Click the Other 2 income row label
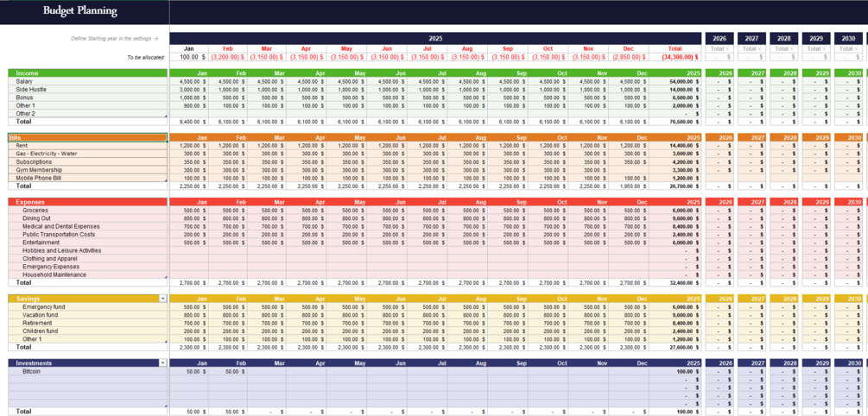This screenshot has height=416, width=868. click(25, 113)
